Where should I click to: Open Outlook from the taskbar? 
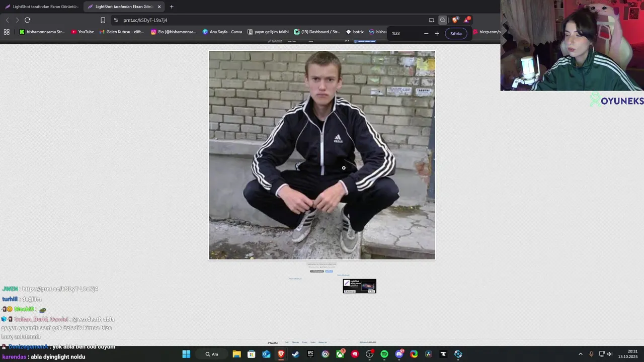(x=266, y=354)
